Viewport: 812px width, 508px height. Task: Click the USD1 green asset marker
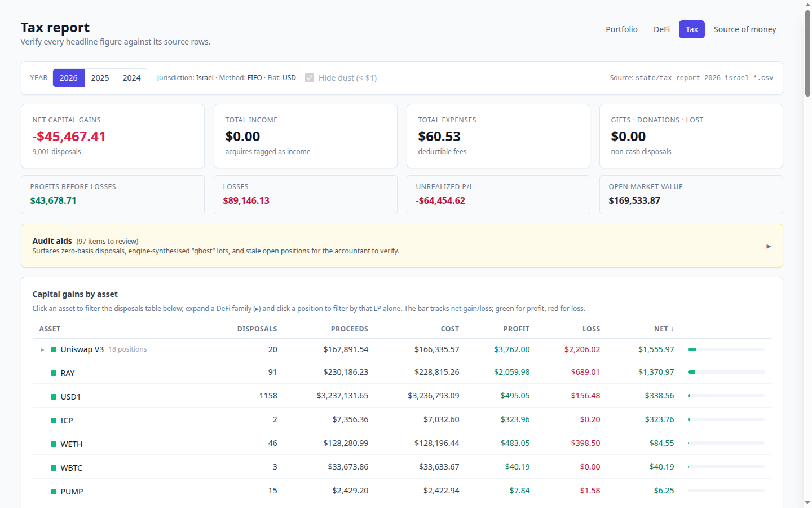(x=54, y=397)
